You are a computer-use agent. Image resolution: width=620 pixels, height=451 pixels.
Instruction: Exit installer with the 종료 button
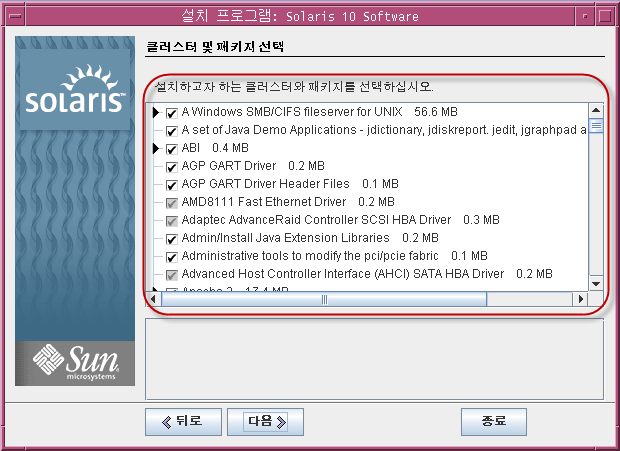pos(494,422)
